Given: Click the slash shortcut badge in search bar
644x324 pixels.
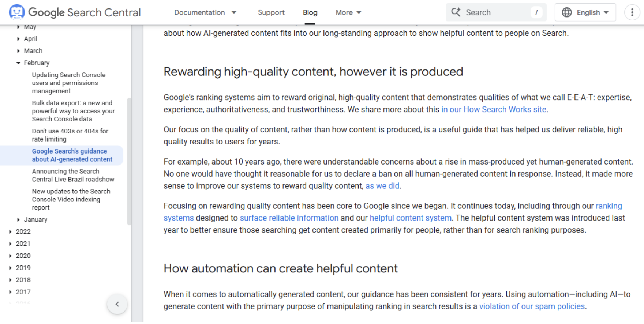Looking at the screenshot, I should click(x=536, y=12).
